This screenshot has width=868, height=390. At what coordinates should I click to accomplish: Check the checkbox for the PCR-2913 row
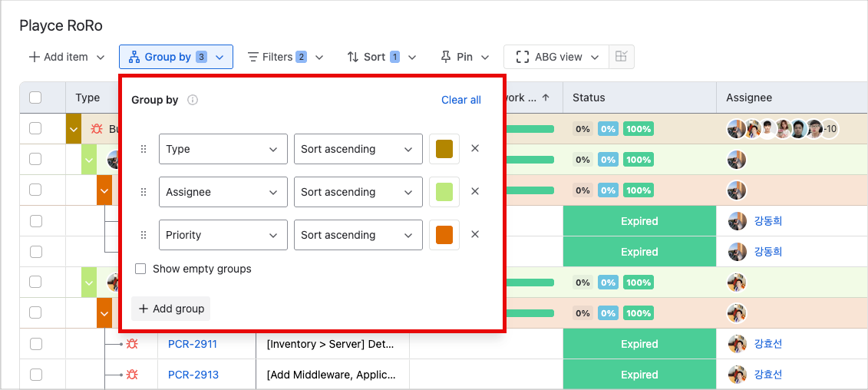click(x=35, y=375)
